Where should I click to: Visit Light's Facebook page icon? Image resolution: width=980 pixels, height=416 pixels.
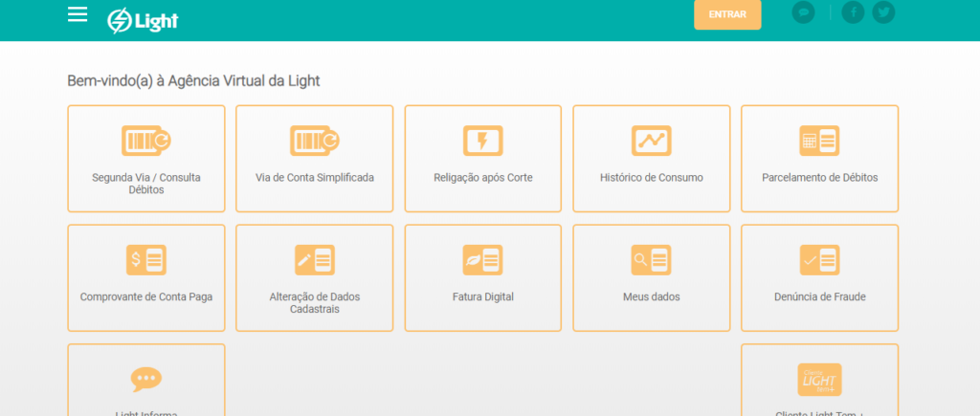pyautogui.click(x=852, y=13)
